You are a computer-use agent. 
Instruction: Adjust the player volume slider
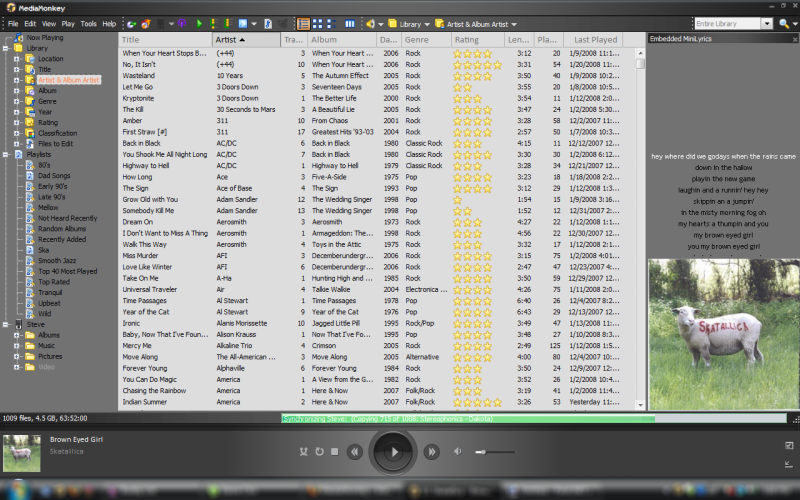click(x=483, y=452)
